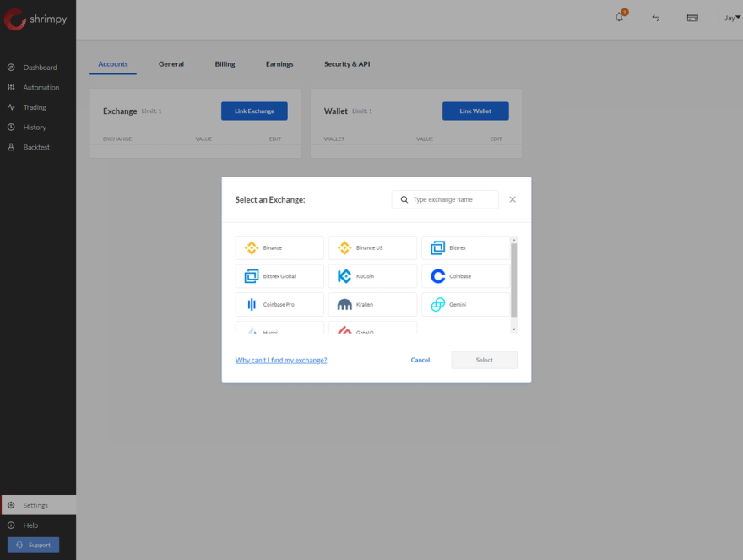
Task: Select the Bittrex Global exchange
Action: [x=279, y=276]
